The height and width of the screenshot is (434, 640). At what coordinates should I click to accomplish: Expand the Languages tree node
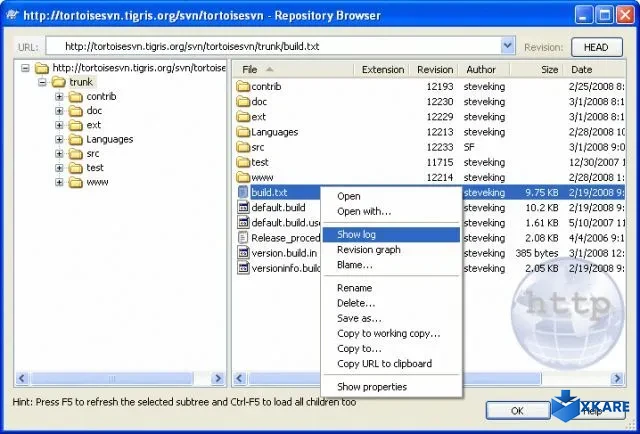pos(59,139)
